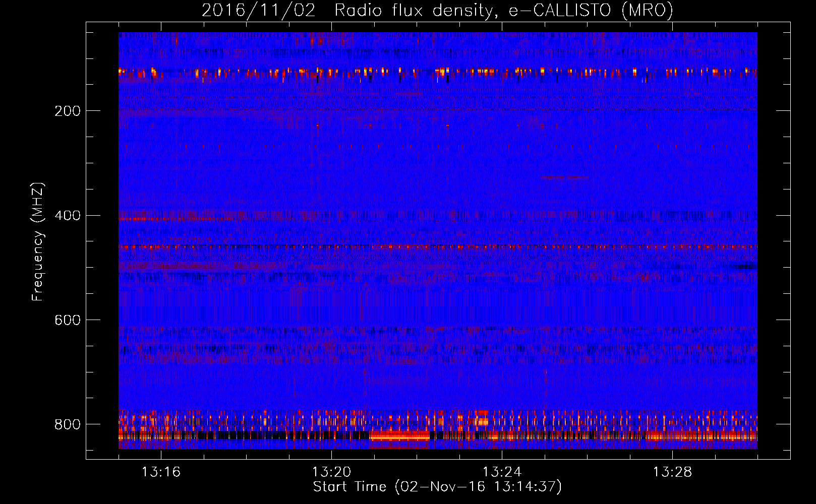Screen dimensions: 816x504
Task: Click the "Start Time (02-Nov-16 13:14:37)" axis label
Action: pos(437,487)
